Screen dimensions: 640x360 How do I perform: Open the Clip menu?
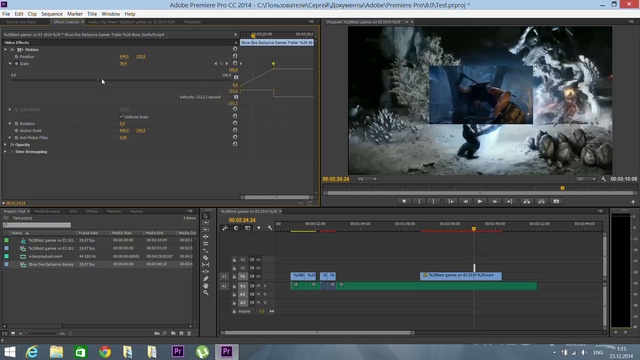tap(32, 13)
